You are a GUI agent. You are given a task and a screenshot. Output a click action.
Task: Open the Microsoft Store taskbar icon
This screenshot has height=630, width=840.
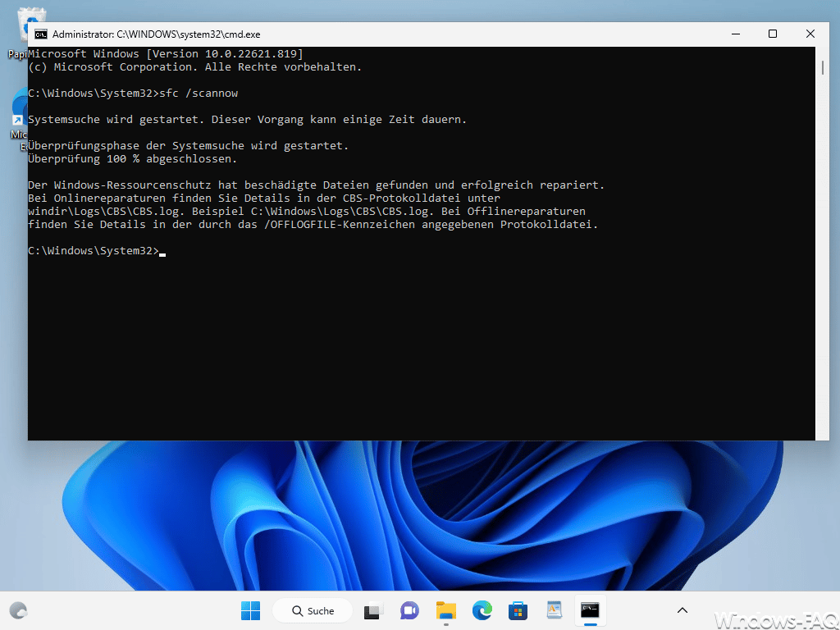tap(518, 610)
